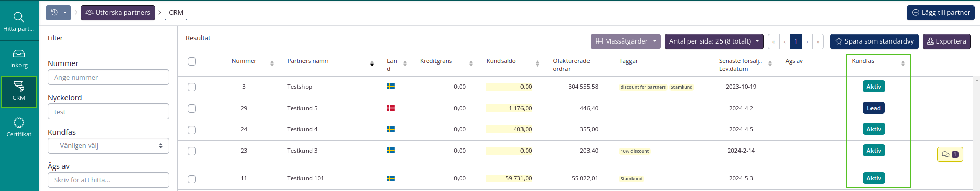
Task: Click Swedish flag in Testkund 3 row
Action: pyautogui.click(x=390, y=151)
